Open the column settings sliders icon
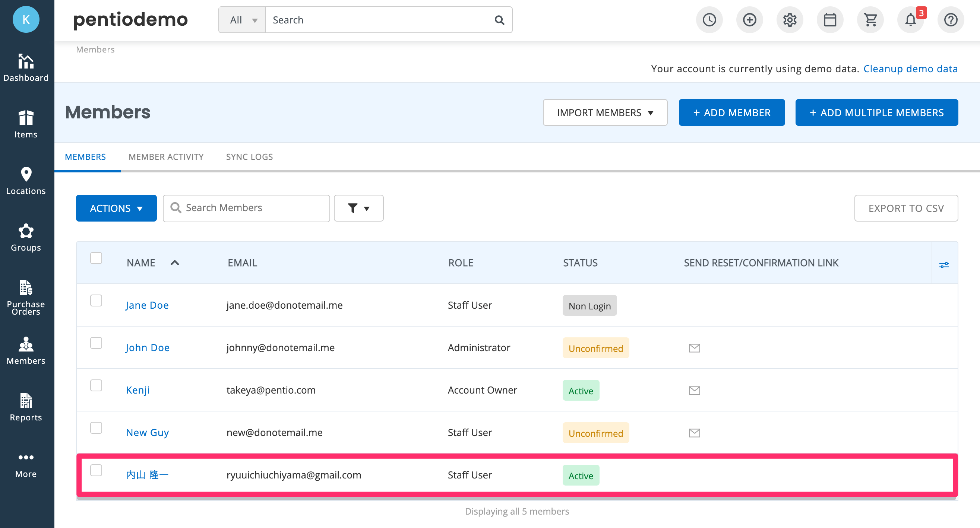This screenshot has height=528, width=980. pyautogui.click(x=944, y=265)
